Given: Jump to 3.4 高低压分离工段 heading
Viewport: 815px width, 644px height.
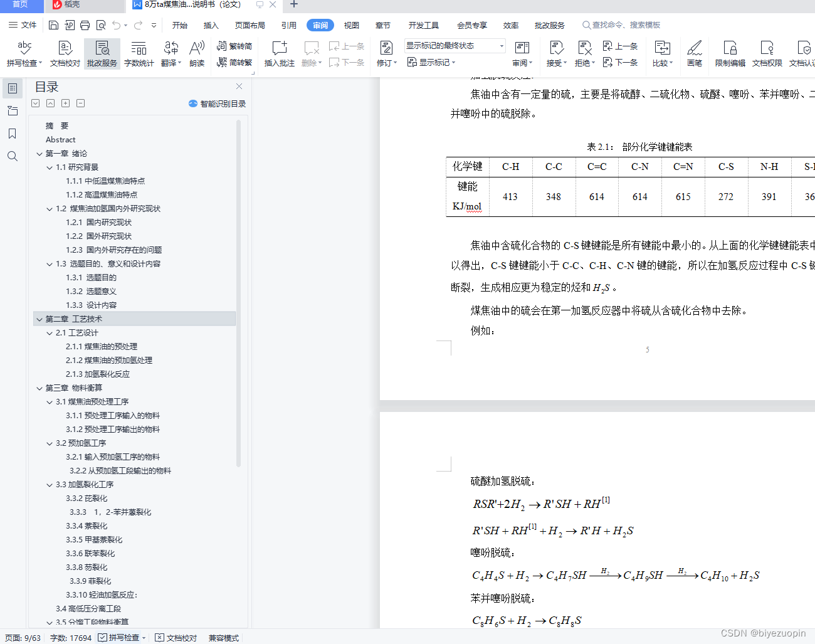Looking at the screenshot, I should pos(88,609).
